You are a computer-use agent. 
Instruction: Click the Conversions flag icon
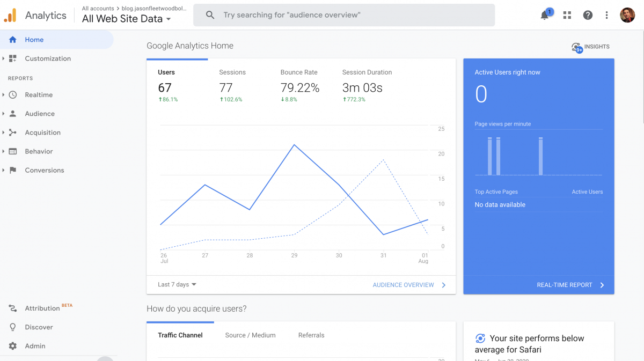(x=13, y=170)
